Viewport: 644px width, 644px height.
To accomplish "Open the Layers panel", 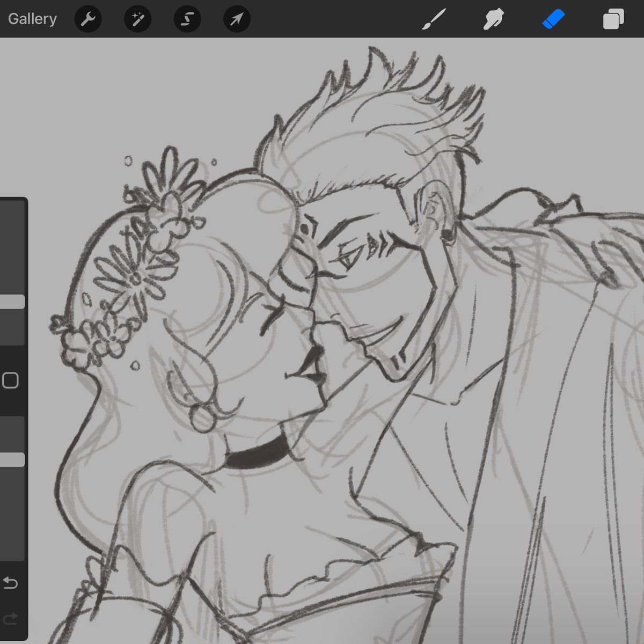I will click(x=612, y=18).
